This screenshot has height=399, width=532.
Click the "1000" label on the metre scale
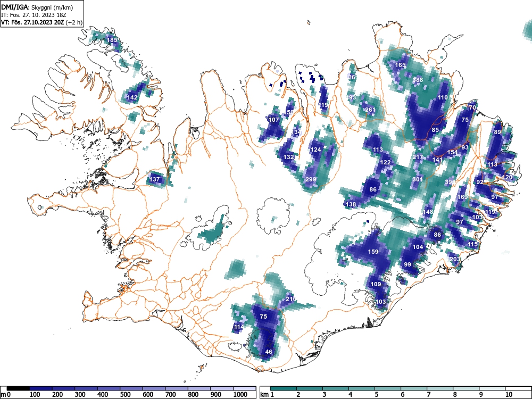[x=240, y=395]
